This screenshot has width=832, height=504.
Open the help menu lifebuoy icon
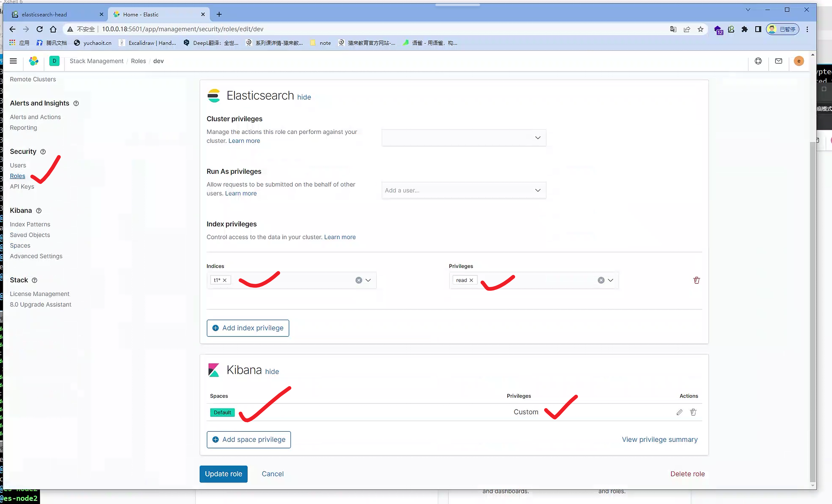click(758, 61)
